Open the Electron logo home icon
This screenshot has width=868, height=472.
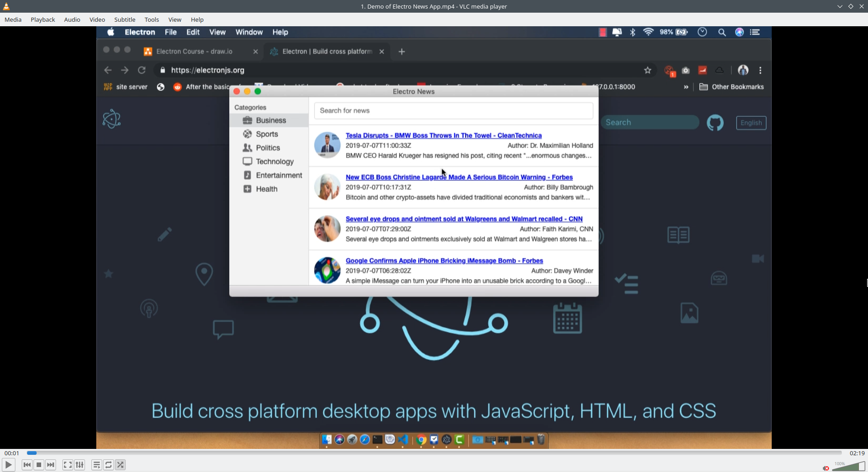coord(112,119)
